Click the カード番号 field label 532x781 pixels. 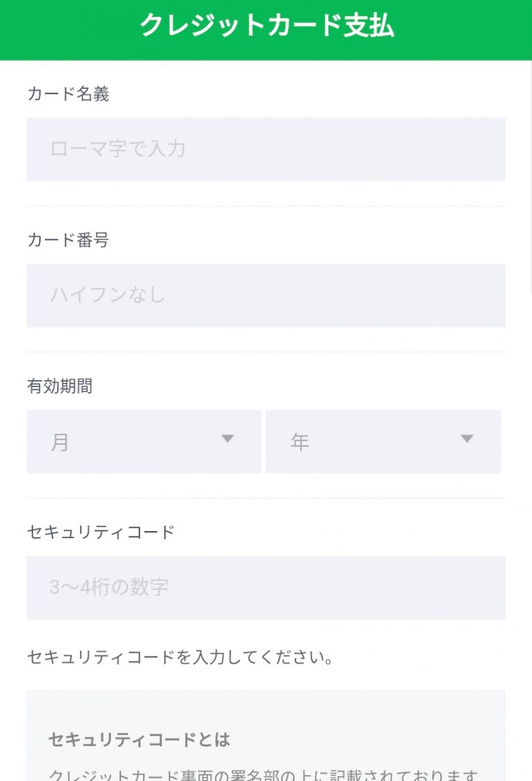pyautogui.click(x=68, y=240)
